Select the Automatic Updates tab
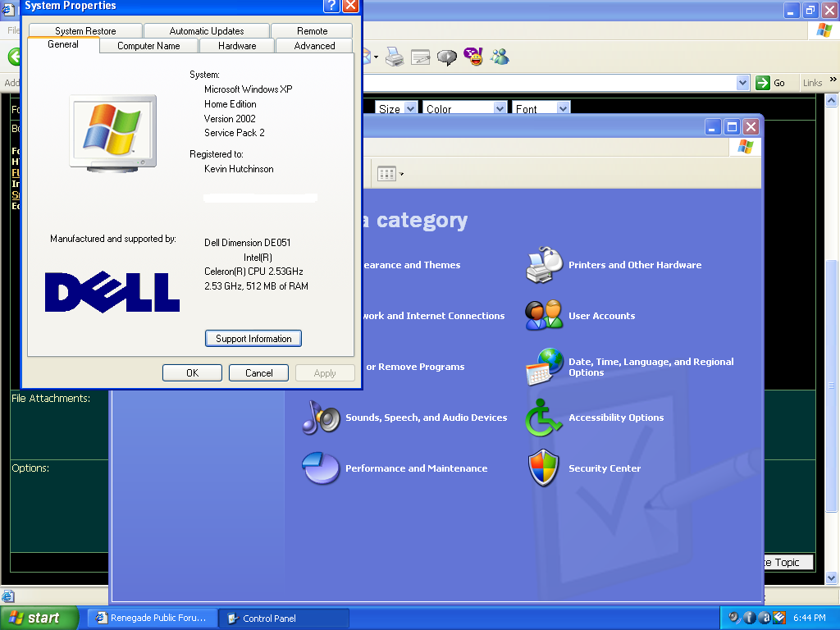840x630 pixels. click(207, 31)
